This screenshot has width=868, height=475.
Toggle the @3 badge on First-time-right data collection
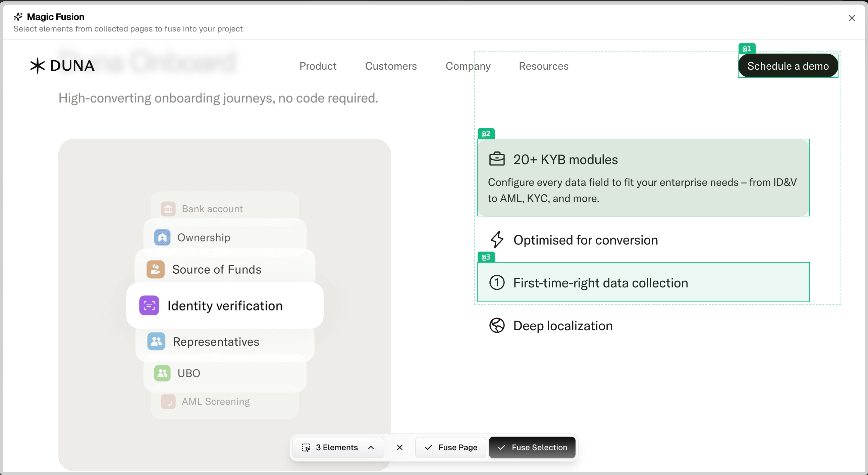(x=486, y=257)
